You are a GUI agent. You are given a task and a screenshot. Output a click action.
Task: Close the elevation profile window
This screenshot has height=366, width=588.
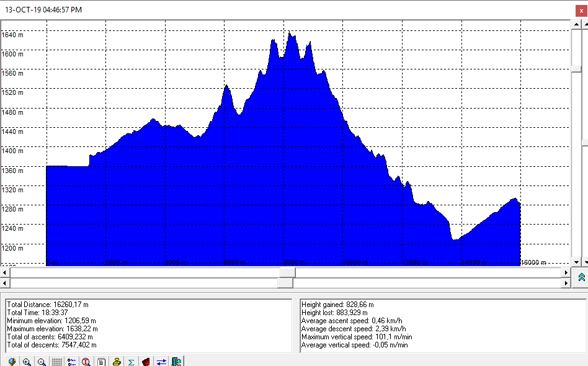(579, 10)
